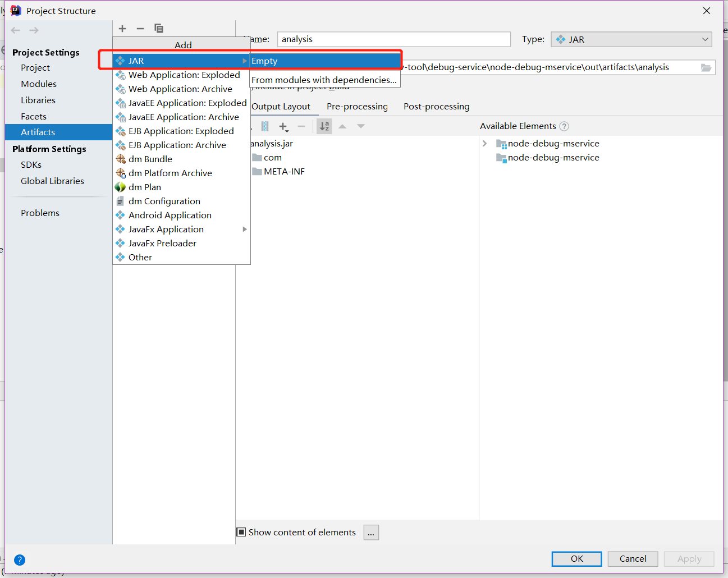The image size is (728, 578).
Task: Expand JAR submenu arrow
Action: [245, 61]
